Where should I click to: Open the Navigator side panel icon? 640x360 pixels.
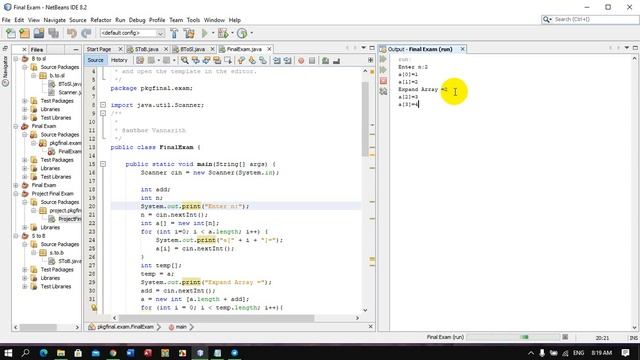coord(5,82)
